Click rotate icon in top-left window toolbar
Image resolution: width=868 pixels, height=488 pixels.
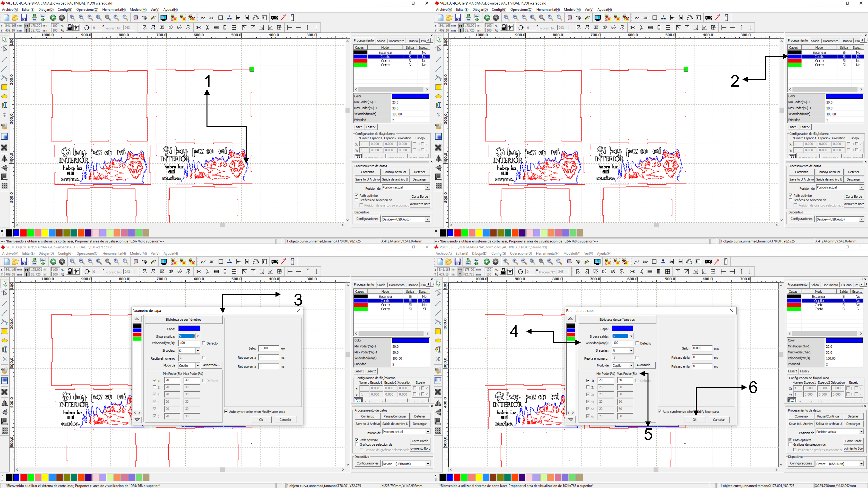coord(87,28)
